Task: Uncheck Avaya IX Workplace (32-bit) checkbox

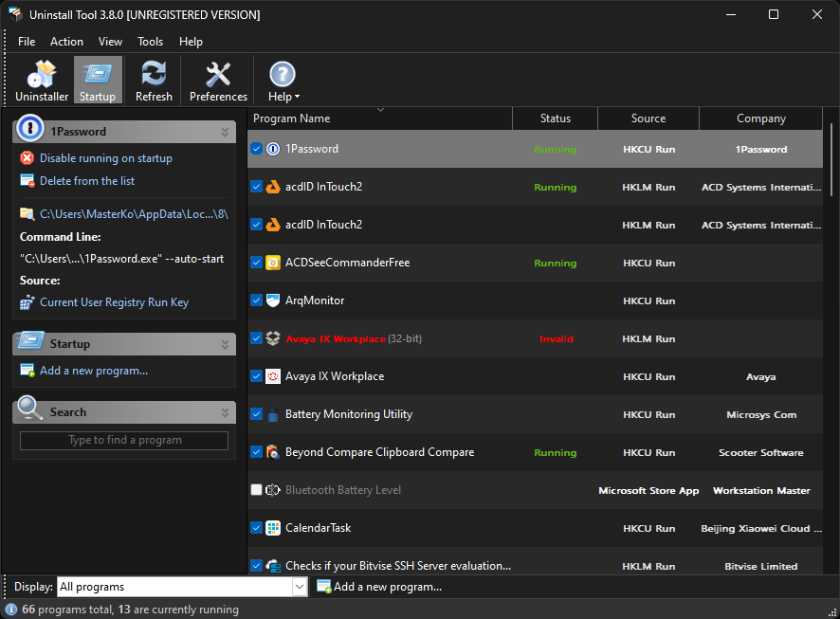Action: (x=257, y=339)
